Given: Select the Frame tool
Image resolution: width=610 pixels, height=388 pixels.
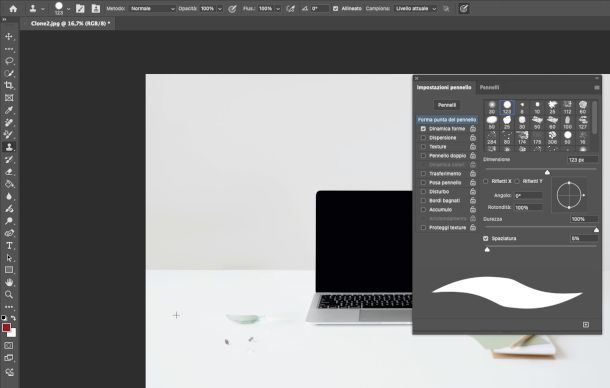Looking at the screenshot, I should pyautogui.click(x=9, y=98).
